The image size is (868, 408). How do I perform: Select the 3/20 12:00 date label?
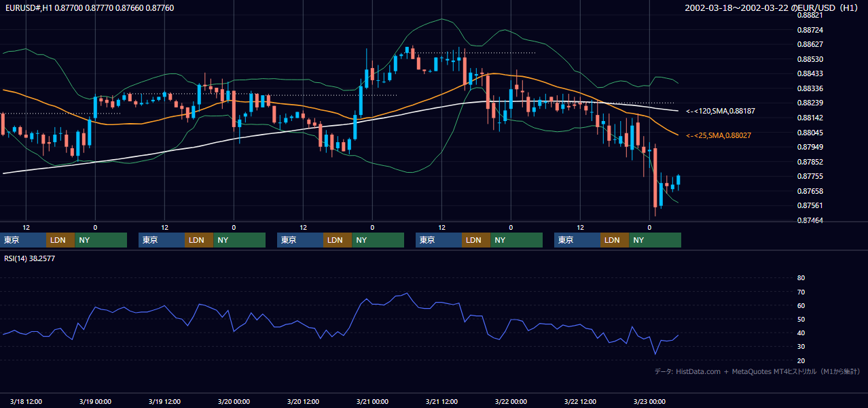tap(304, 401)
